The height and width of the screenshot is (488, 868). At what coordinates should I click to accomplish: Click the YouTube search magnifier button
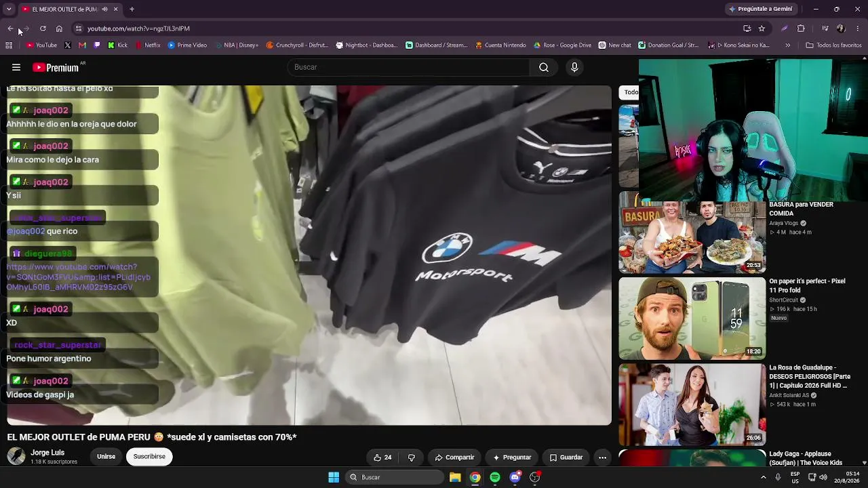(x=544, y=67)
